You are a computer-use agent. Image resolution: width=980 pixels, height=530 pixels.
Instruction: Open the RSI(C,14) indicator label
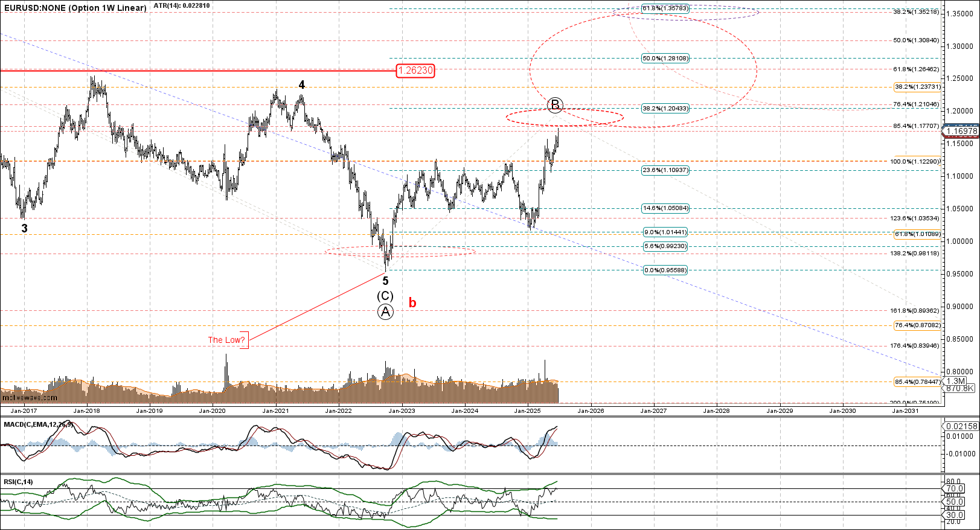pyautogui.click(x=19, y=481)
